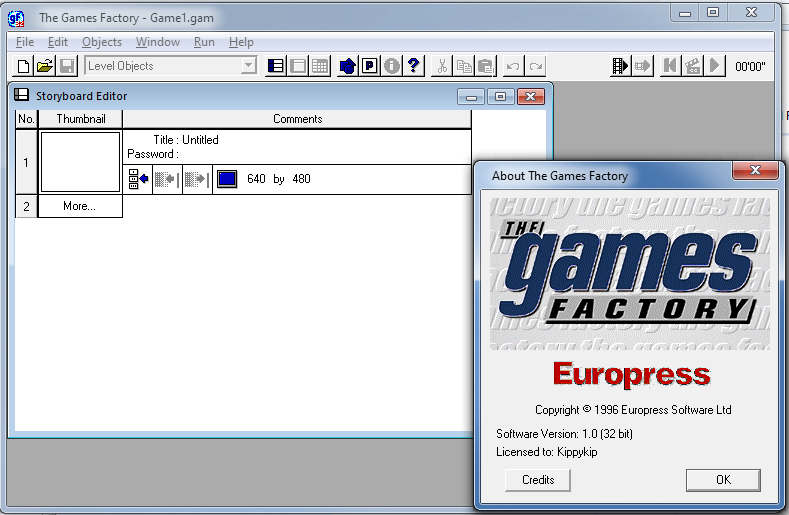Click the blue screen color swatch in level row
This screenshot has width=789, height=515.
[227, 179]
